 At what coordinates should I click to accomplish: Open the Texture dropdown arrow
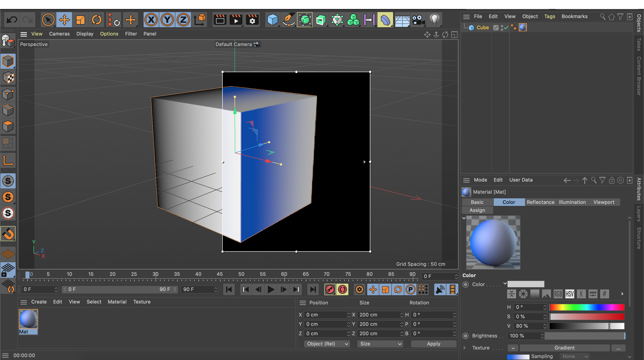click(513, 348)
